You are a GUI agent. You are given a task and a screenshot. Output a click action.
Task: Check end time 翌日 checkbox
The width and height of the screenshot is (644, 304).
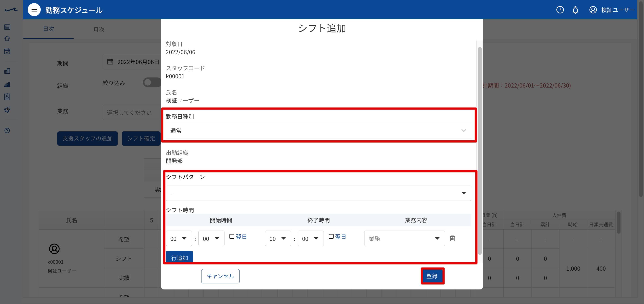(331, 236)
